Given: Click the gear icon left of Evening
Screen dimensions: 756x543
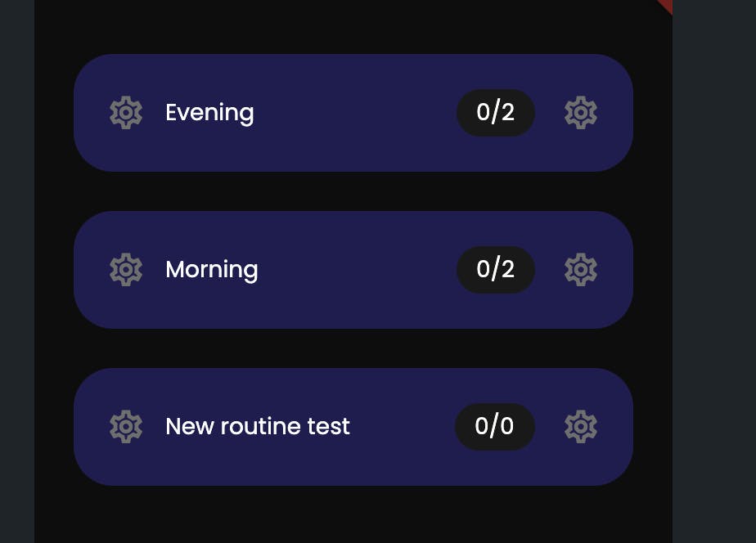Looking at the screenshot, I should pos(126,113).
